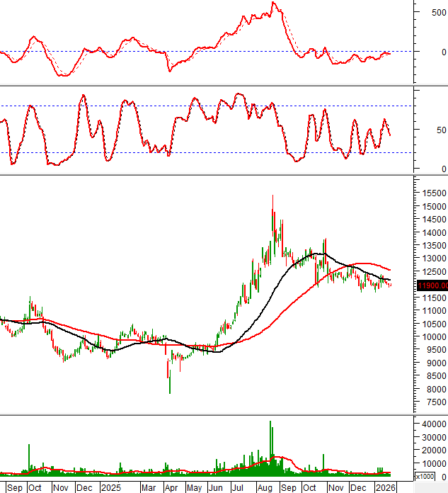Viewport: 448px width, 493px height.
Task: Click the 11900.00 current price label
Action: [x=432, y=285]
